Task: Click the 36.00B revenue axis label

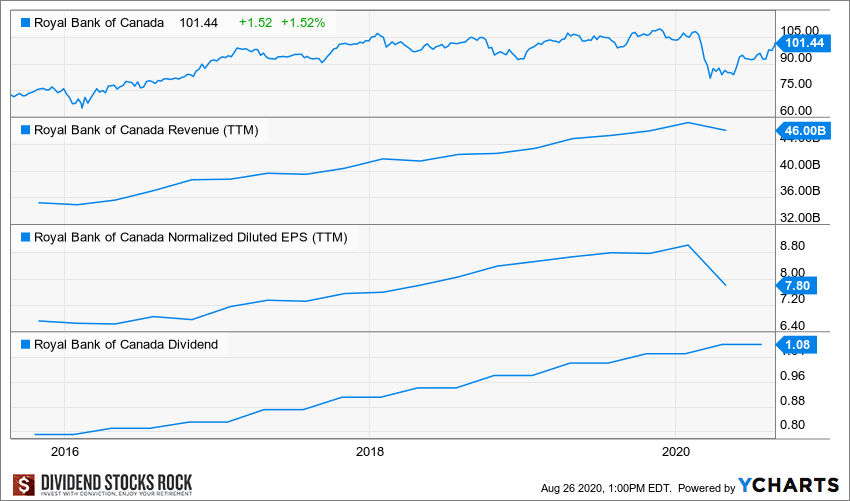Action: [801, 191]
